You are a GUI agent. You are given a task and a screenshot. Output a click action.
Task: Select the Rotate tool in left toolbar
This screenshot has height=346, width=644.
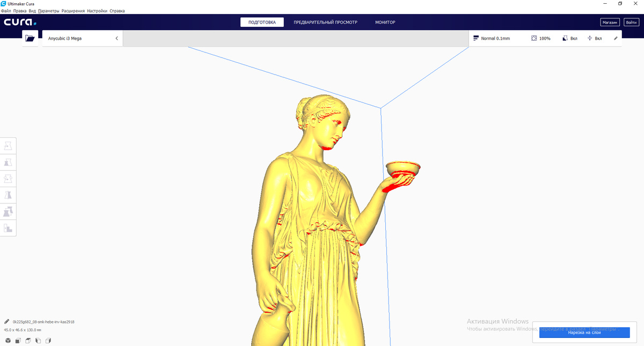pyautogui.click(x=8, y=179)
